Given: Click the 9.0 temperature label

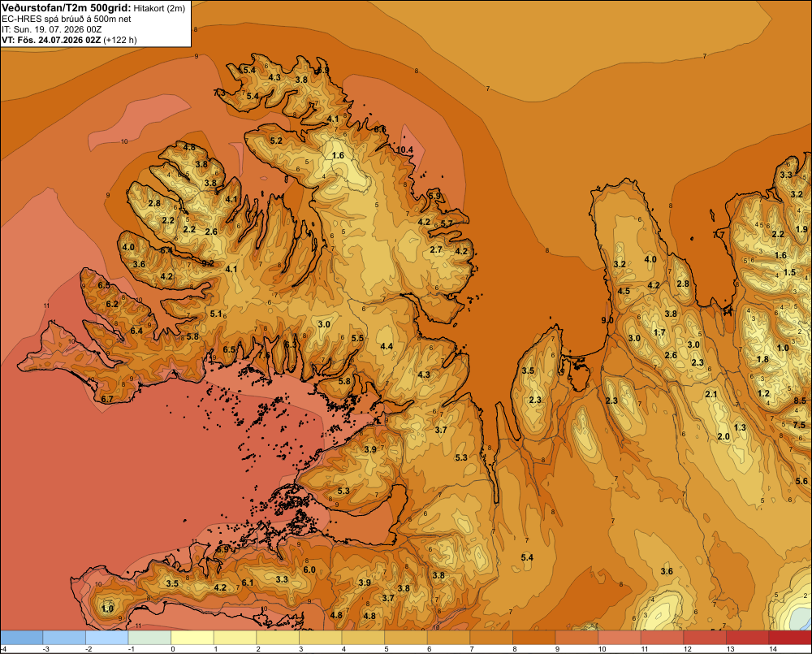Looking at the screenshot, I should point(607,320).
